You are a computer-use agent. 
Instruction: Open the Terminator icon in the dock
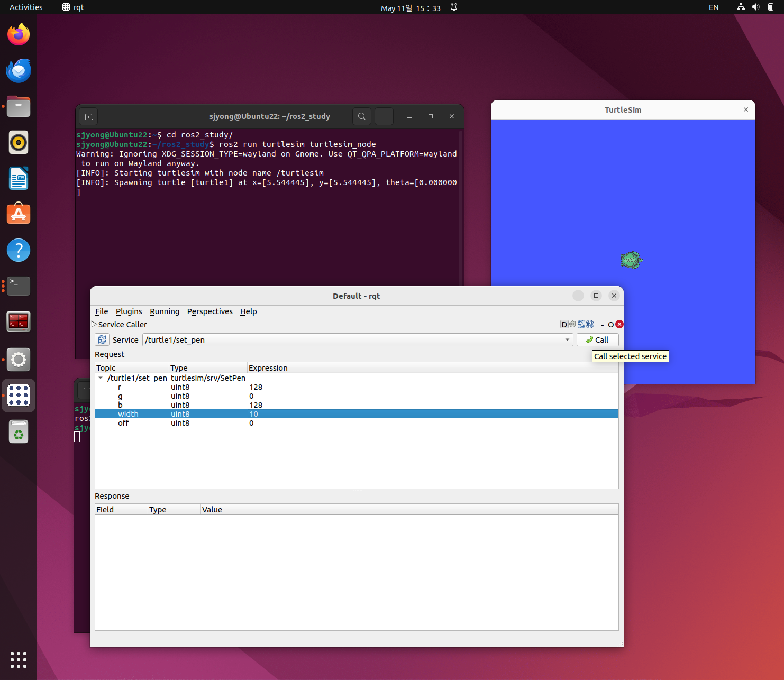coord(19,321)
